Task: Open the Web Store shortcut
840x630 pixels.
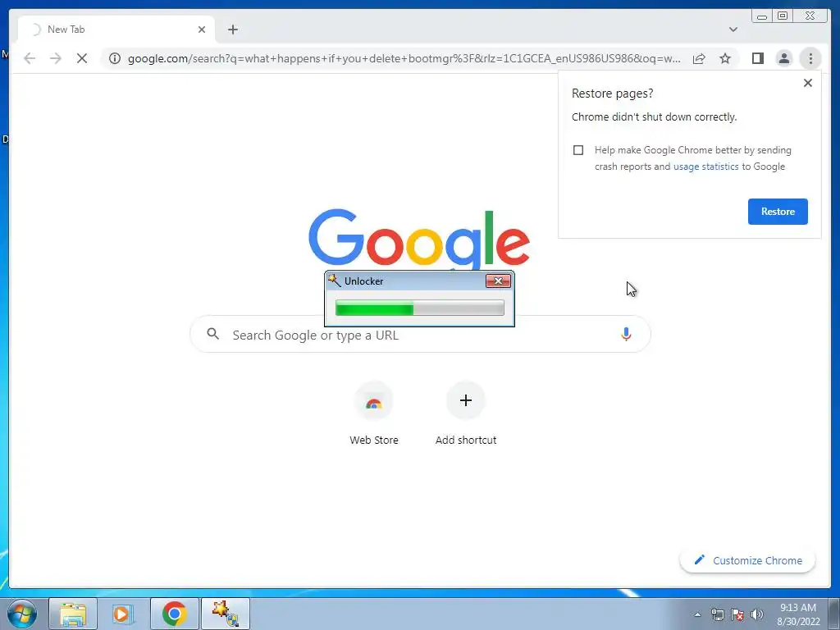Action: click(x=374, y=413)
